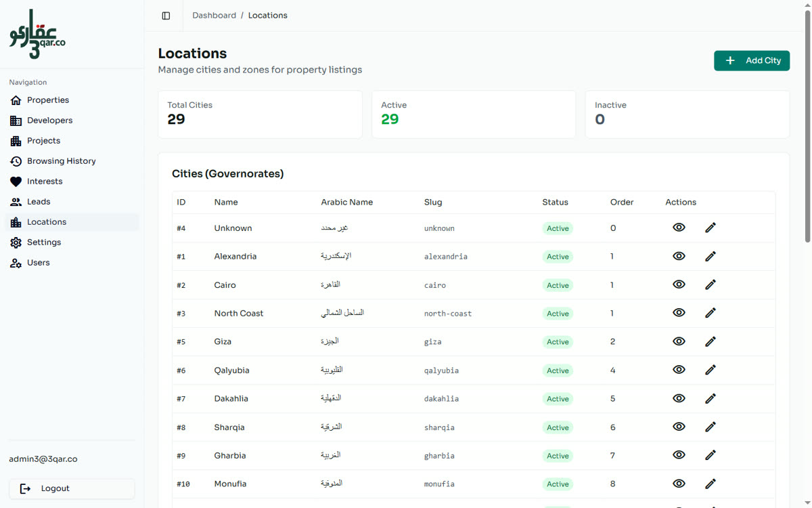The image size is (812, 508).
Task: Edit the Monufia city
Action: pos(710,484)
